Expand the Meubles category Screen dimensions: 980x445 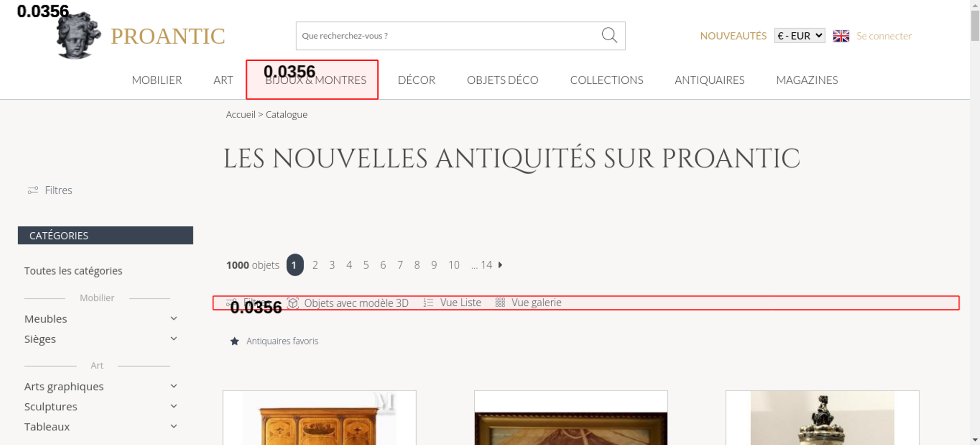(173, 319)
